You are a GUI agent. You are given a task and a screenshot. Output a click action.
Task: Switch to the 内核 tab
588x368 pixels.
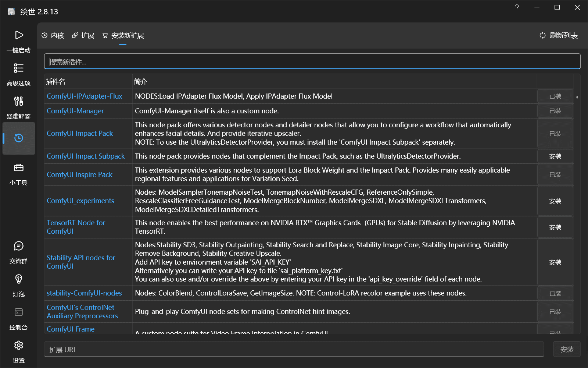(x=53, y=36)
